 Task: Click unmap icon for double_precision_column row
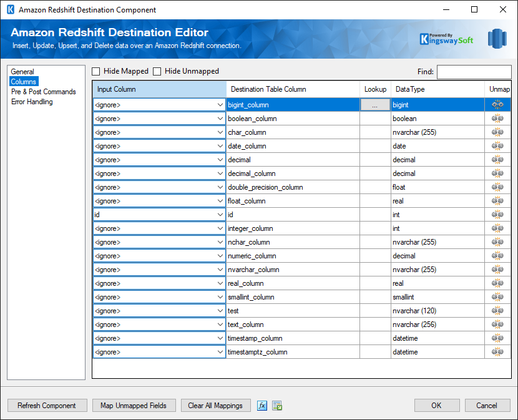pyautogui.click(x=497, y=187)
